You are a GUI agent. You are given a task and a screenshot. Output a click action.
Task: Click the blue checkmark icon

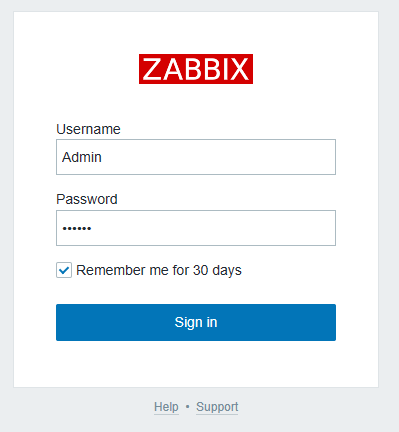[x=64, y=270]
